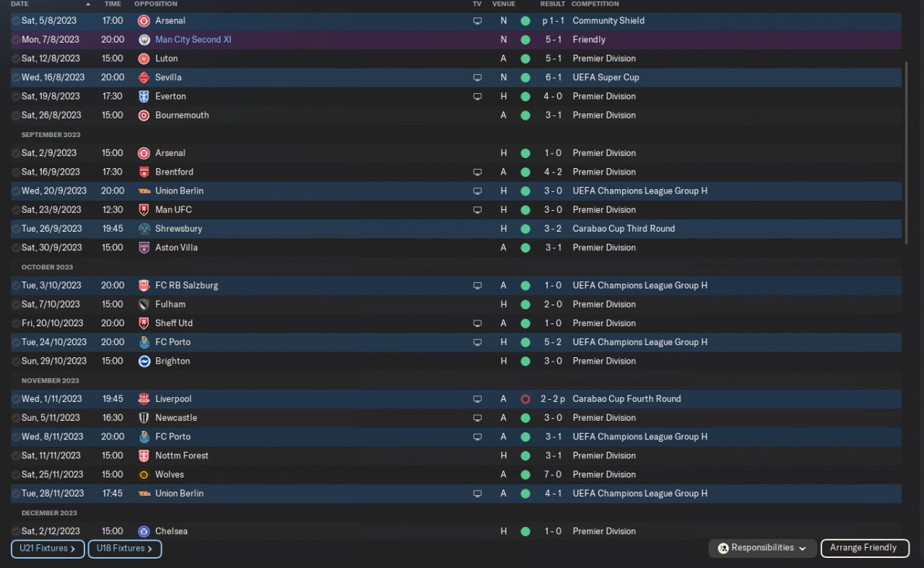This screenshot has height=568, width=924.
Task: Open the Man City Second XI link
Action: [x=193, y=40]
